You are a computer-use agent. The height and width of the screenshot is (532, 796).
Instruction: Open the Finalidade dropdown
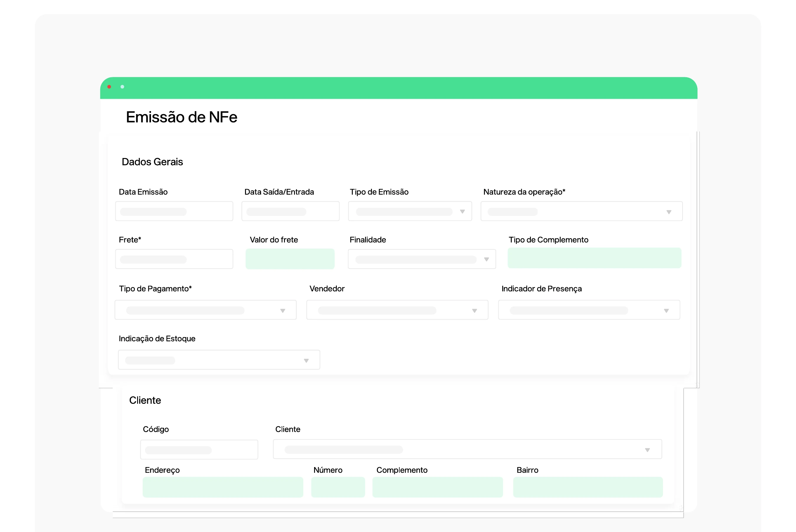[x=422, y=259]
